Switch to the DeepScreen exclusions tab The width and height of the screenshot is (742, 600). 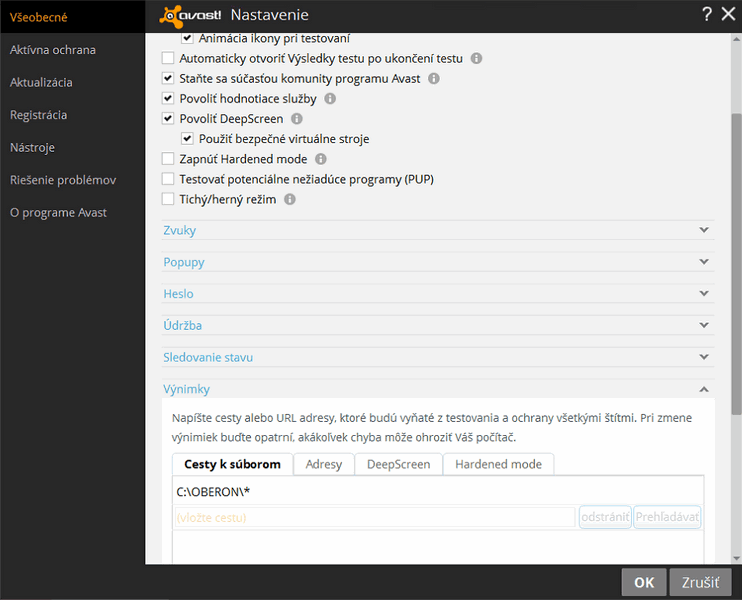click(398, 464)
